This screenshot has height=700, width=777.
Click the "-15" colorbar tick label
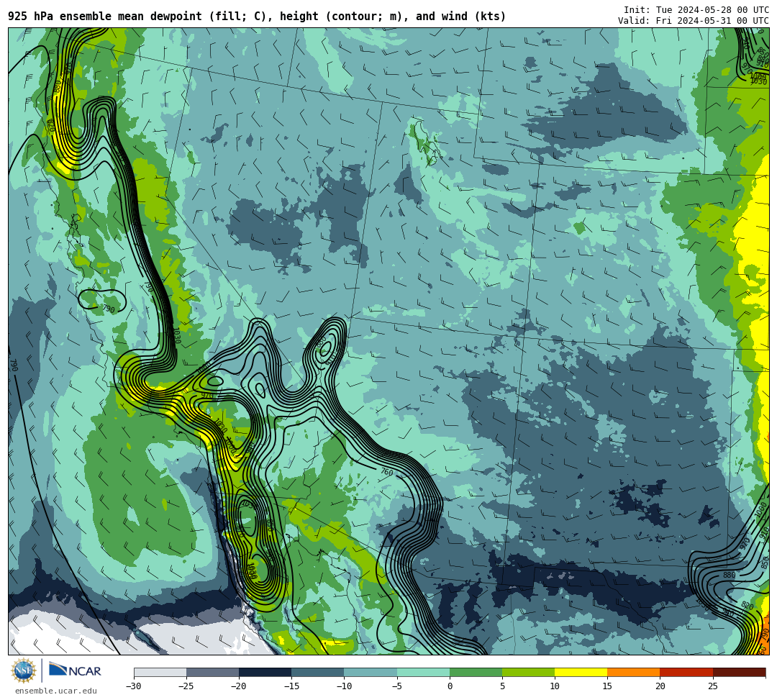pos(291,686)
